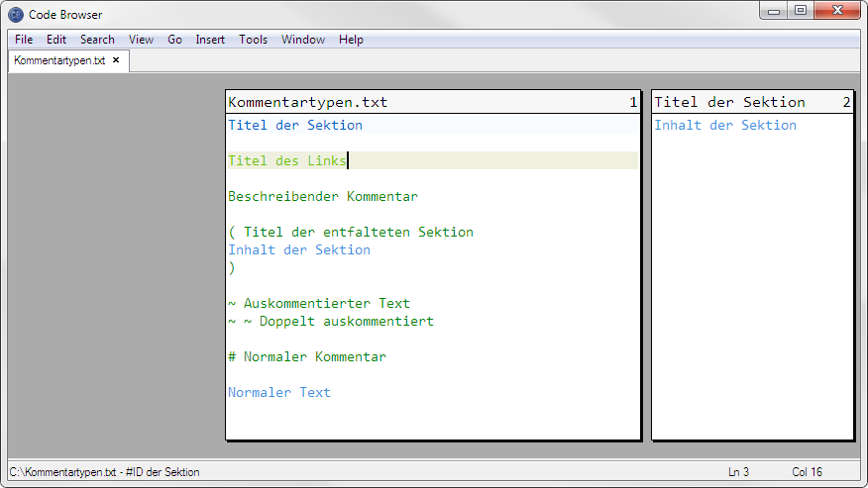Viewport: 868px width, 488px height.
Task: Open the Help menu
Action: point(351,40)
